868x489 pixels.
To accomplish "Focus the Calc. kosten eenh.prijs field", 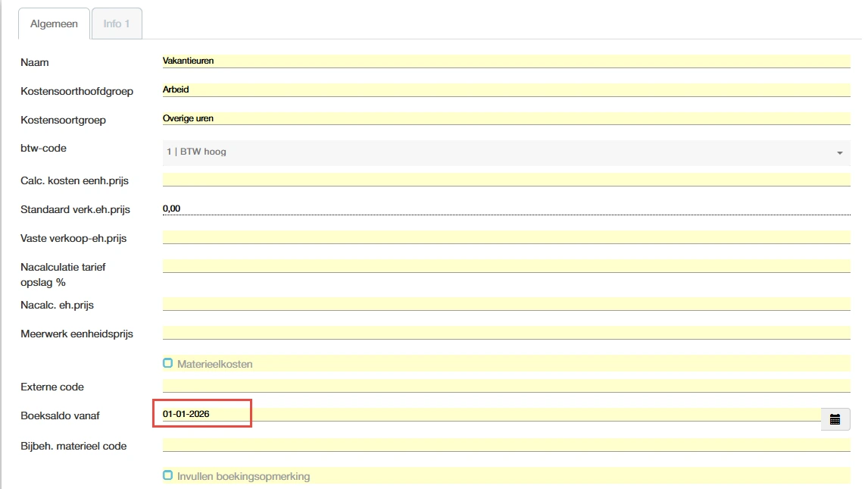I will click(x=506, y=179).
